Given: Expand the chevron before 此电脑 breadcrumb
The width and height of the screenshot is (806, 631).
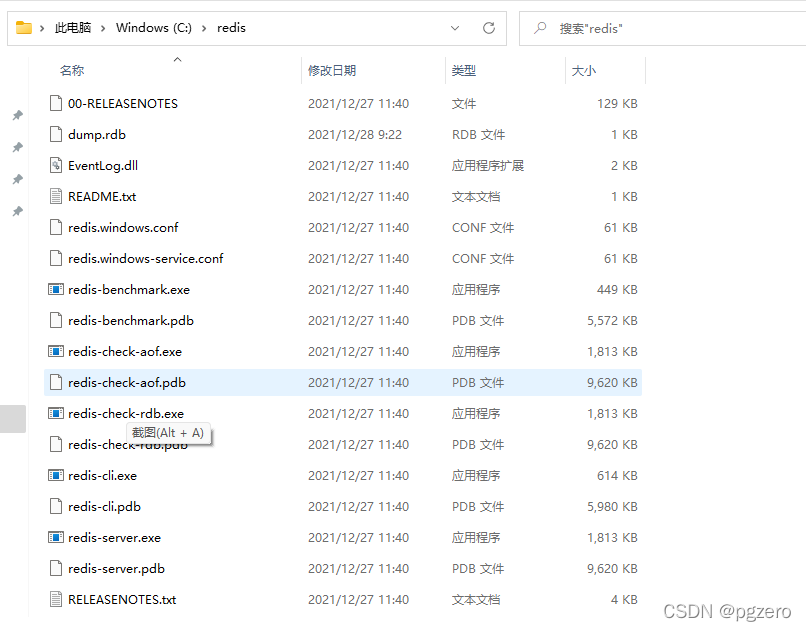Looking at the screenshot, I should click(42, 28).
